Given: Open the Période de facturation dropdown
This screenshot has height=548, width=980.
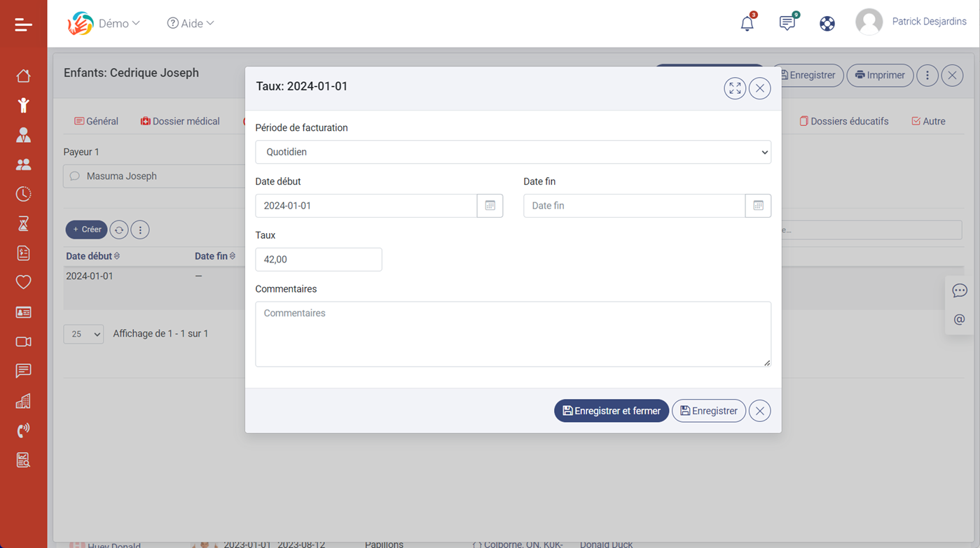Looking at the screenshot, I should [x=513, y=152].
